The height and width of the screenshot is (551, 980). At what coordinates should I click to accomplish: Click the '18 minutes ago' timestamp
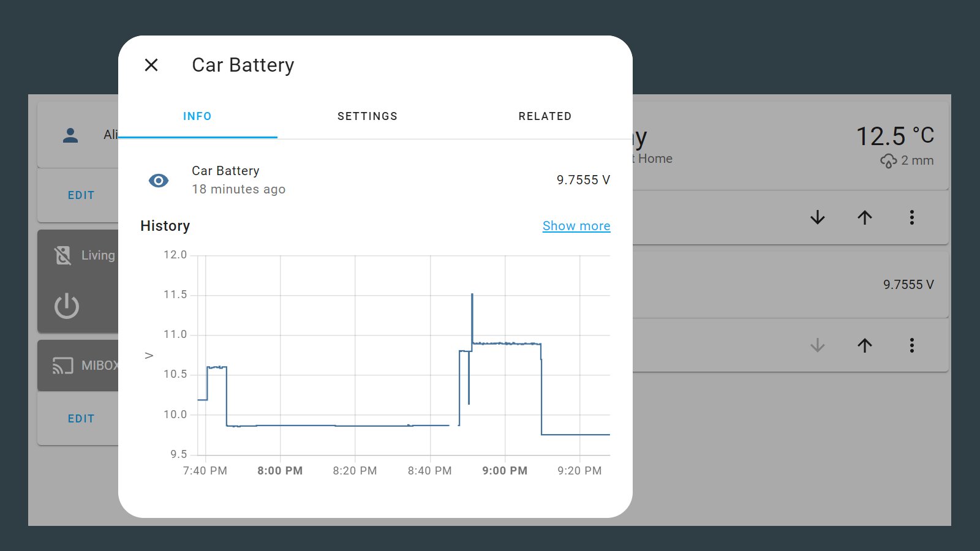tap(239, 189)
